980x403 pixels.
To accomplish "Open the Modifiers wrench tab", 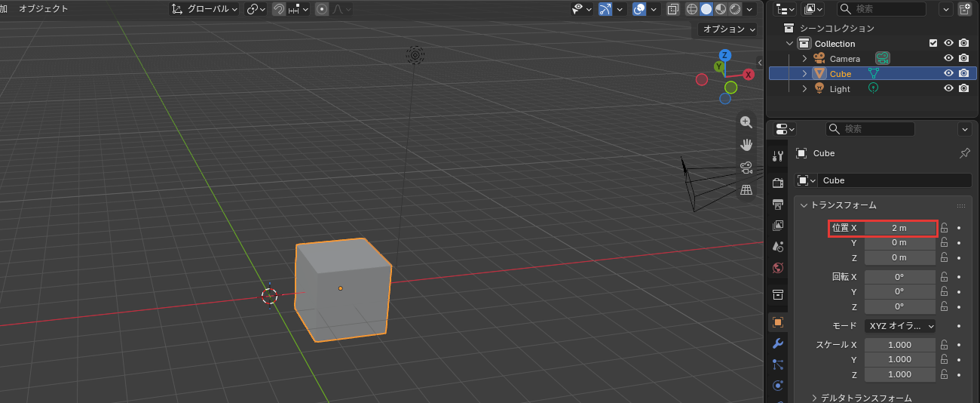I will 778,343.
